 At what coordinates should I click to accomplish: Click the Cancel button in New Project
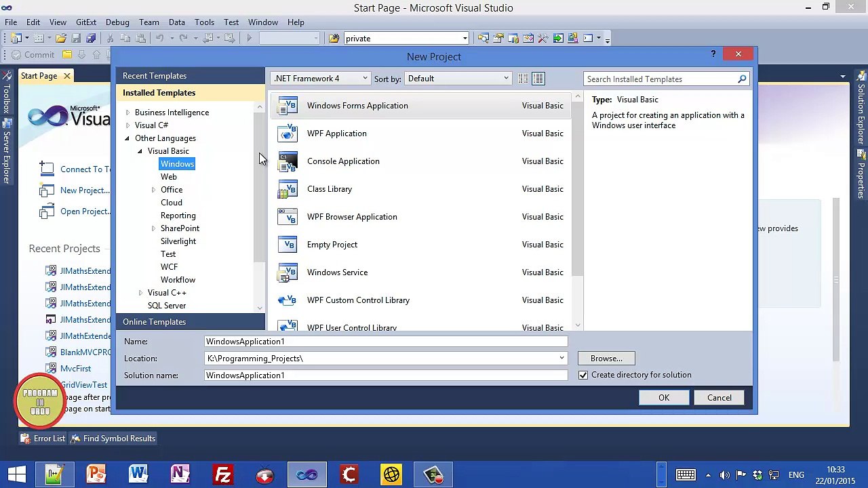tap(719, 398)
